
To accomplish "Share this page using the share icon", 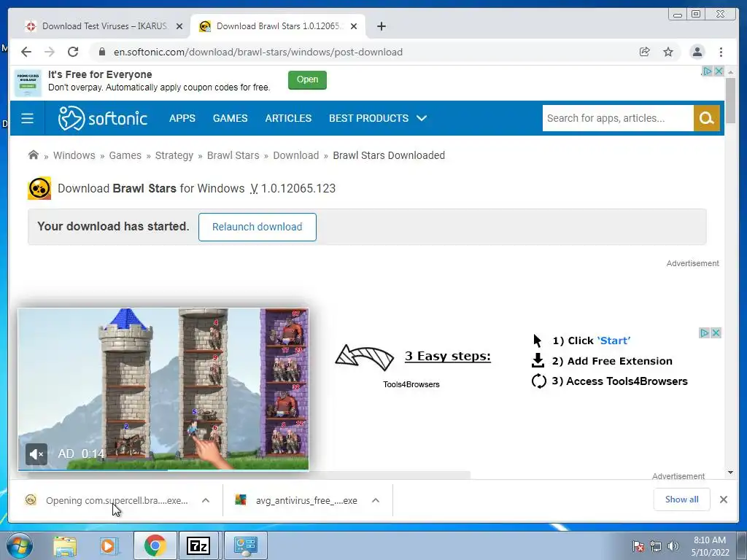I will tap(644, 52).
